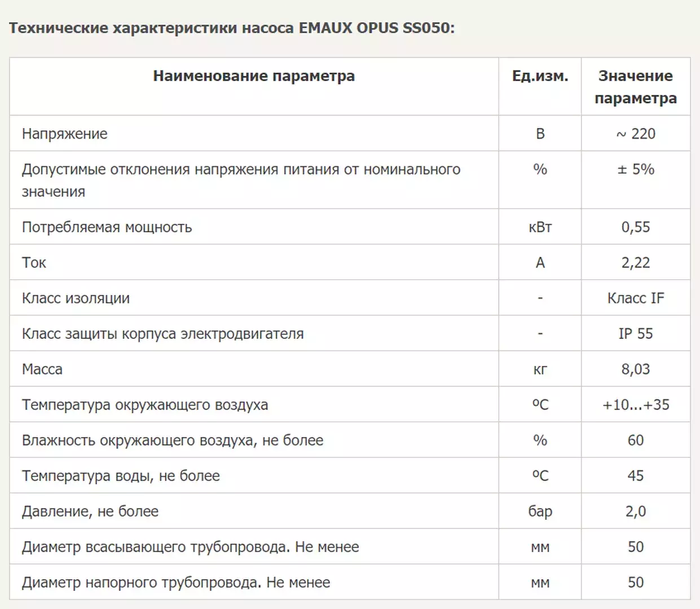Click 'мм' unit in напорного трубопровода row
Image resolution: width=700 pixels, height=609 pixels.
click(x=540, y=584)
